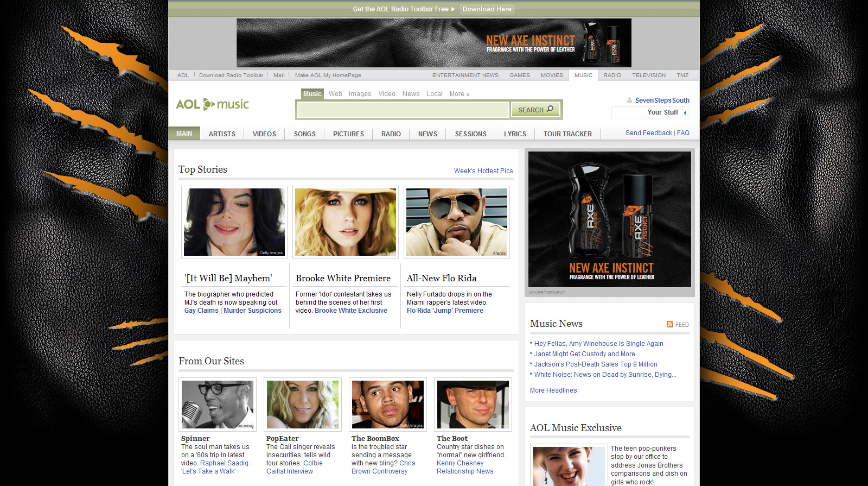Screen dimensions: 868x486
Task: Expand the More search options
Action: pyautogui.click(x=459, y=94)
